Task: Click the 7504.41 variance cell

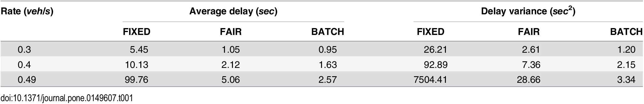Action: (430, 79)
